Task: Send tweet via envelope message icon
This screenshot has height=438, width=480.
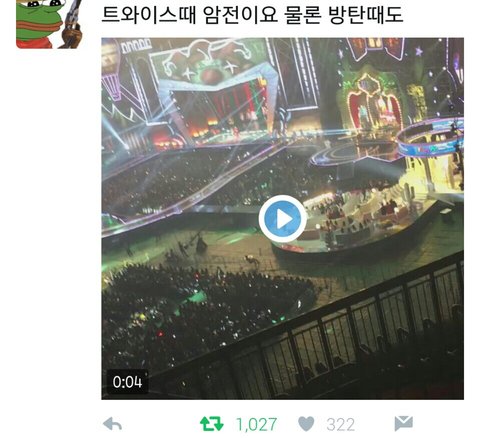Action: coord(404,424)
